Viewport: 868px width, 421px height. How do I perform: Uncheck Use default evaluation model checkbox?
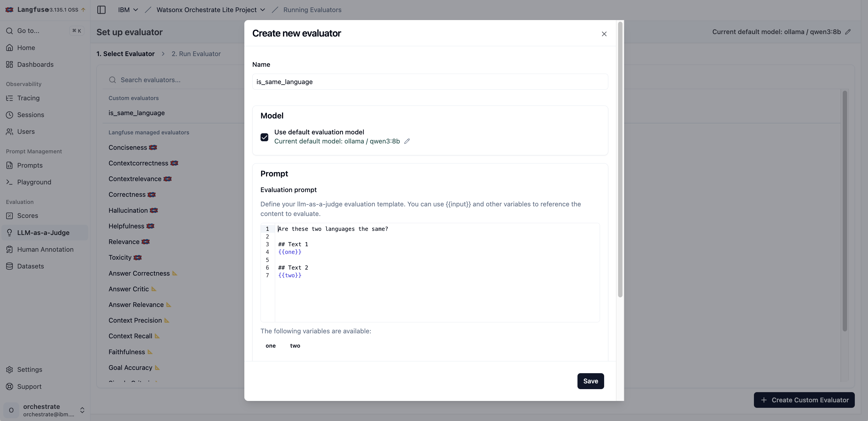(x=264, y=137)
